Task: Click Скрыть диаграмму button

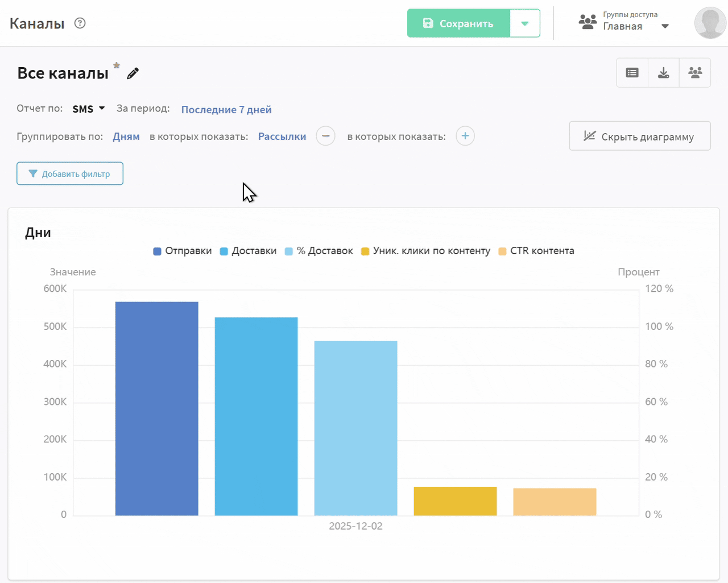Action: click(x=639, y=137)
